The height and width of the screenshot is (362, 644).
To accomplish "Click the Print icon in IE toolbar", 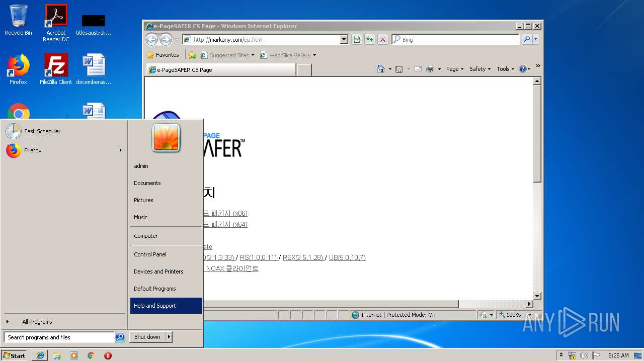I will click(430, 69).
